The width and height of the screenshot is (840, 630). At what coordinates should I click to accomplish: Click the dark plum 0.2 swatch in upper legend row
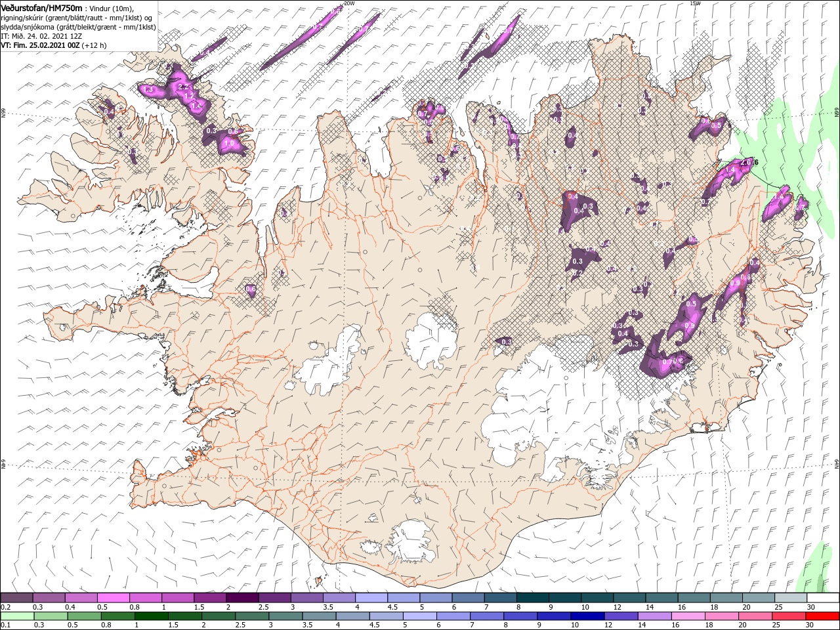click(16, 597)
